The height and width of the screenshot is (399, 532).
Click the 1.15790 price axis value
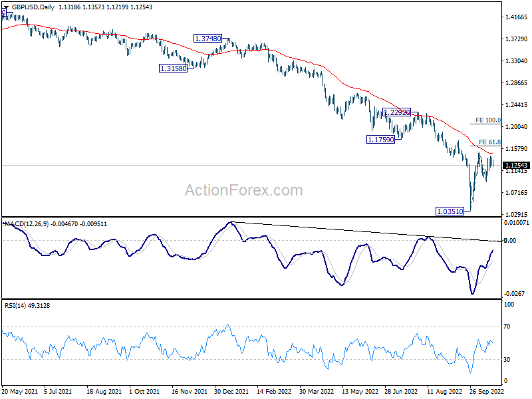point(517,148)
